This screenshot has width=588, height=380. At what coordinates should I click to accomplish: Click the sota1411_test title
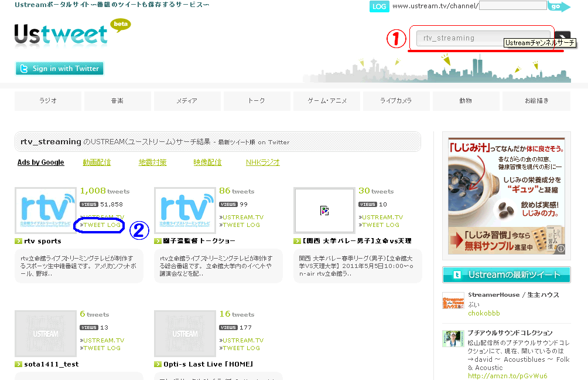[x=52, y=364]
